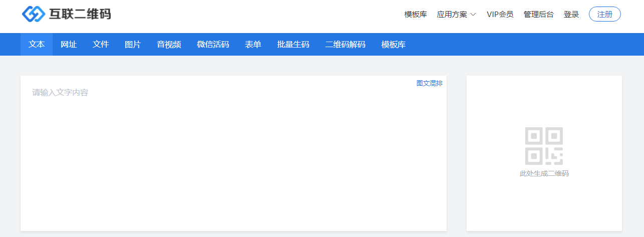Open 模板库 tab in blue bar
This screenshot has height=237, width=644.
[x=393, y=45]
